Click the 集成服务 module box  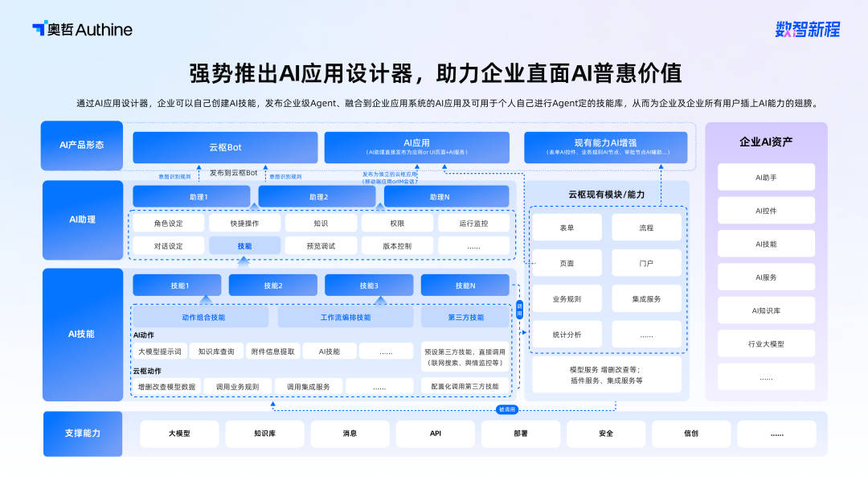tap(646, 299)
